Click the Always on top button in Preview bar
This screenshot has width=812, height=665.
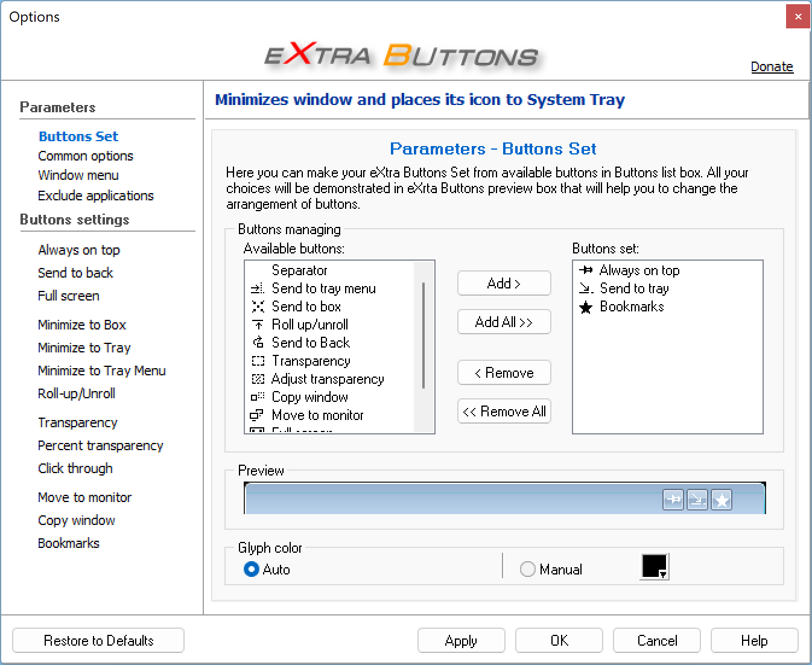[x=673, y=500]
